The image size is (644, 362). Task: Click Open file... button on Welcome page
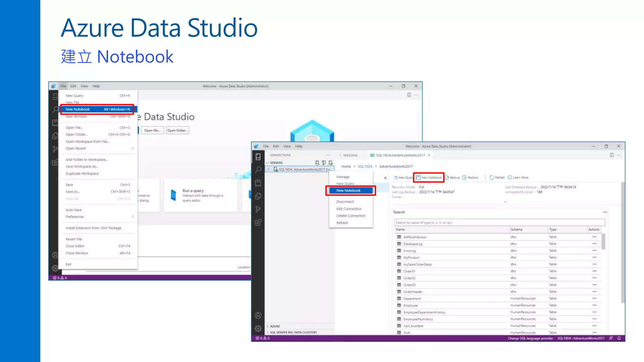coord(153,130)
